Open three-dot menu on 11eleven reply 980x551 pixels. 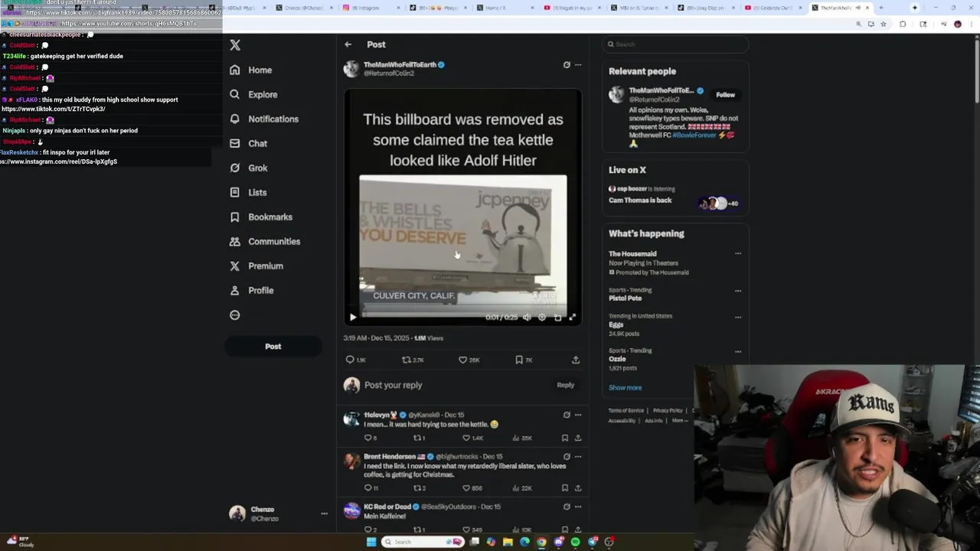click(578, 415)
